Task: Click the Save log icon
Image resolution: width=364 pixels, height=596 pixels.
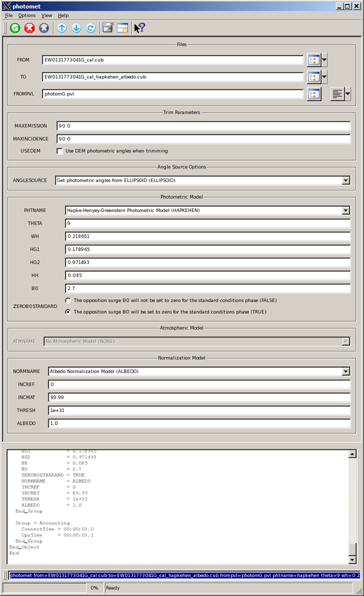Action: 108,28
